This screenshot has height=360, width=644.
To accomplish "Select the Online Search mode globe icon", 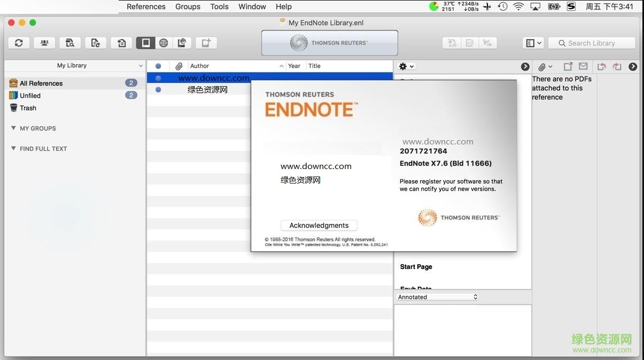I will pos(164,43).
